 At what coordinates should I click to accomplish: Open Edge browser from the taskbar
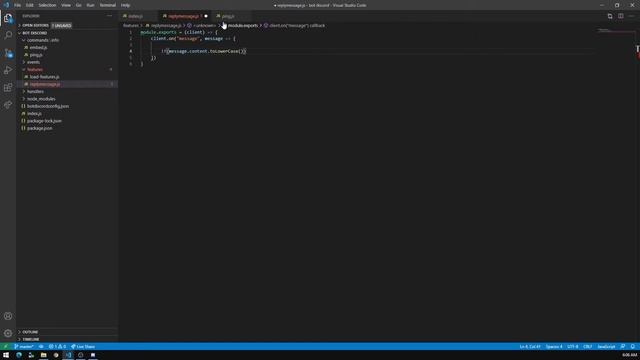pyautogui.click(x=19, y=355)
